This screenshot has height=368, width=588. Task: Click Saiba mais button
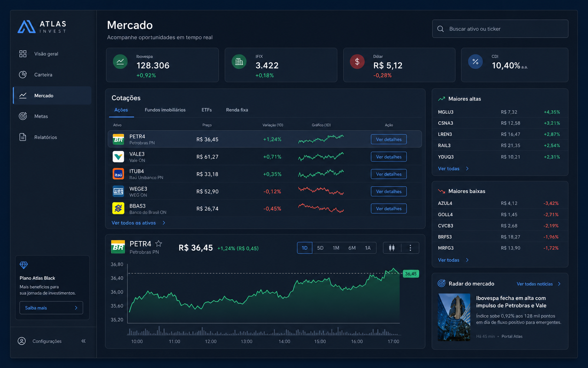[51, 308]
